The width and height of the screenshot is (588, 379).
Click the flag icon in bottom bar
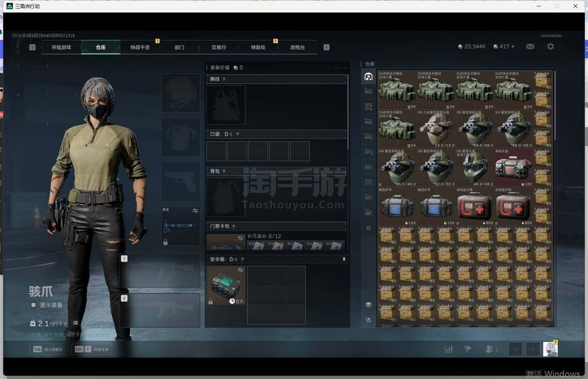pyautogui.click(x=468, y=349)
